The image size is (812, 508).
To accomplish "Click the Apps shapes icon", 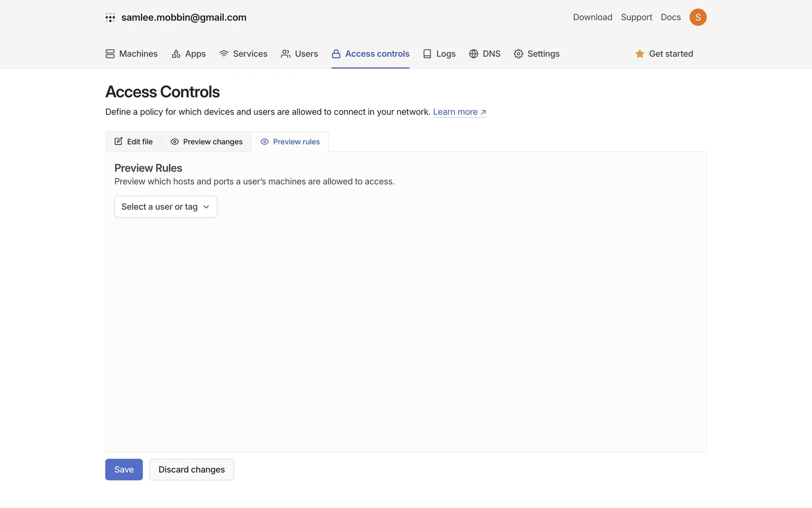I will 176,54.
